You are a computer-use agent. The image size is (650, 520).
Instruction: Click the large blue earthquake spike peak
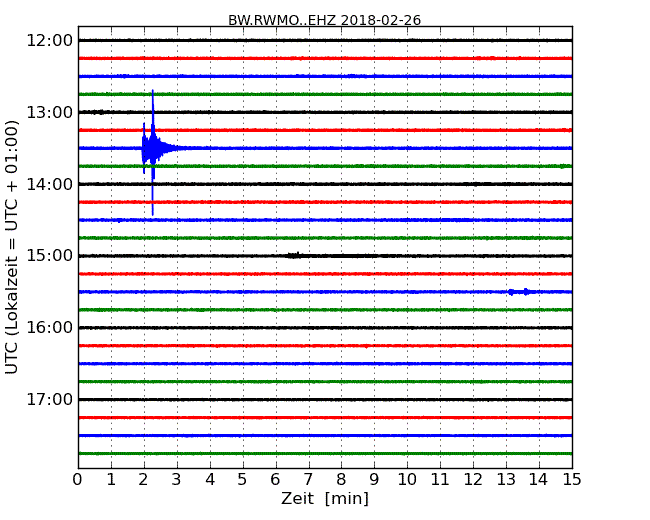tap(153, 152)
